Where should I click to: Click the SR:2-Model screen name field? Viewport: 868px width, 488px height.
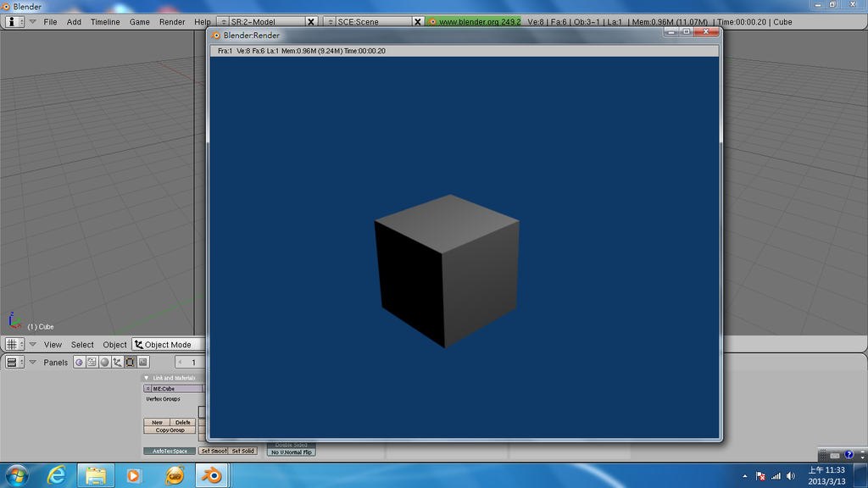[x=267, y=22]
